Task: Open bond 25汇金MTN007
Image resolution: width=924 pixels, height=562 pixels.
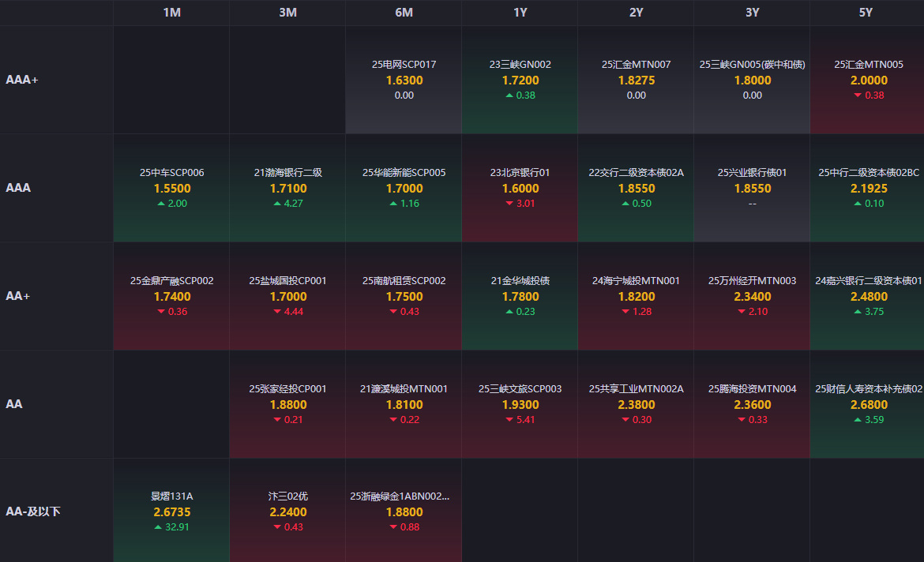Action: pyautogui.click(x=637, y=64)
